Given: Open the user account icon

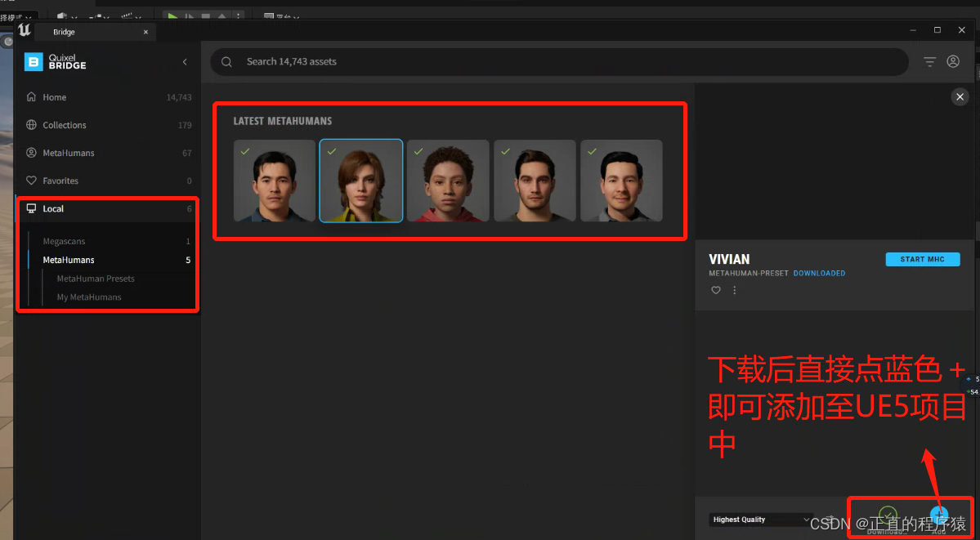Looking at the screenshot, I should coord(953,61).
